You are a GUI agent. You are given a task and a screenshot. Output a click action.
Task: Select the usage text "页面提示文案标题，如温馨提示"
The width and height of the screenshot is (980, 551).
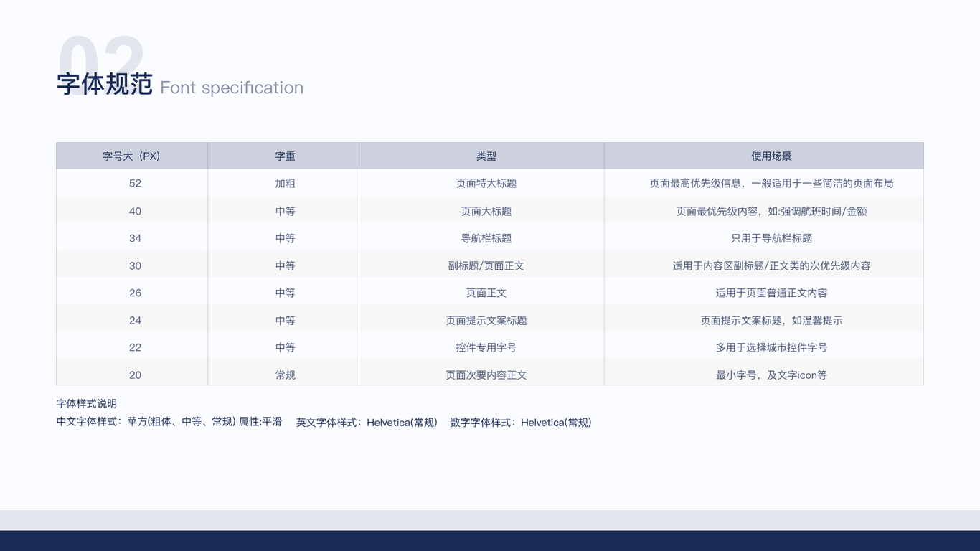point(772,320)
